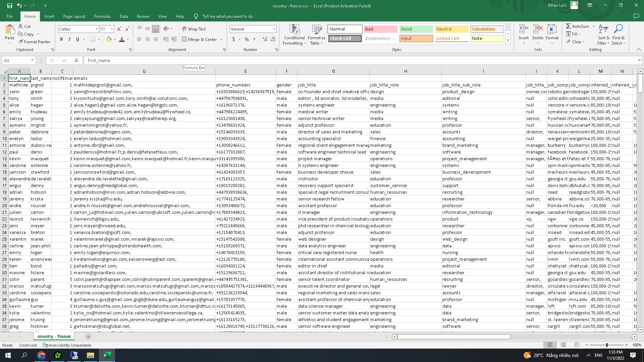Switch to the Data tab
Viewport: 644px width, 362px height.
(123, 16)
